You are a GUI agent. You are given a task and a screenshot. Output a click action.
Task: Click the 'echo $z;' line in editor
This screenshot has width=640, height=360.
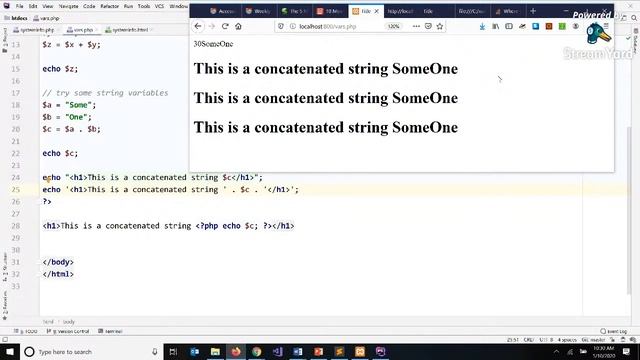(60, 69)
